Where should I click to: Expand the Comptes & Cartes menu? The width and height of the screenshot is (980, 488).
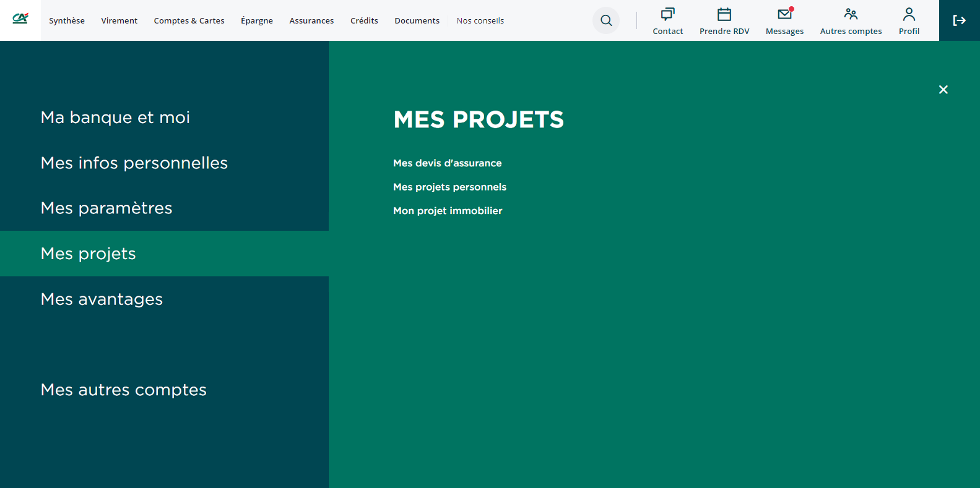[x=189, y=20]
